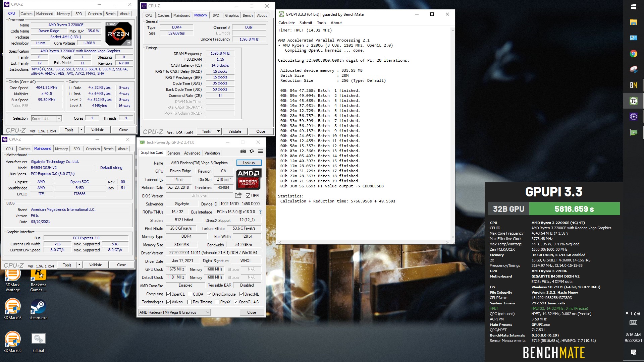Open GPU selection dropdown in GPU-Z
Image resolution: width=644 pixels, height=362 pixels.
(x=174, y=312)
